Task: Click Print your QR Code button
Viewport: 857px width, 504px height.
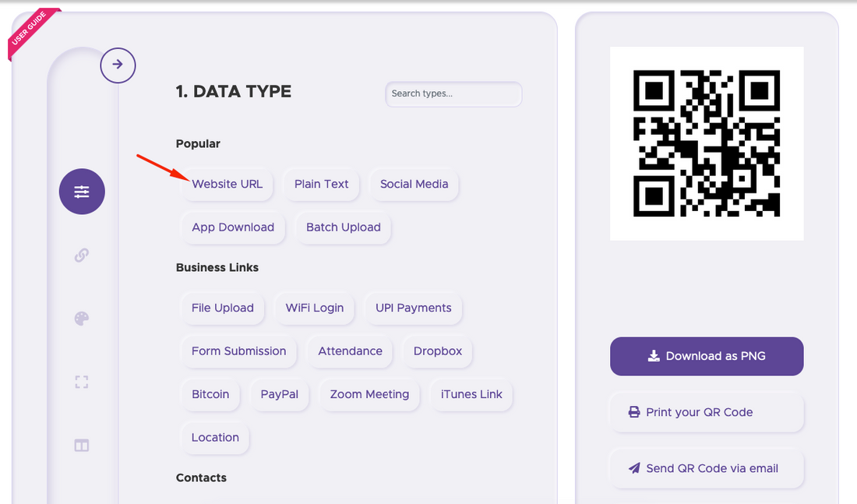Action: pos(706,412)
